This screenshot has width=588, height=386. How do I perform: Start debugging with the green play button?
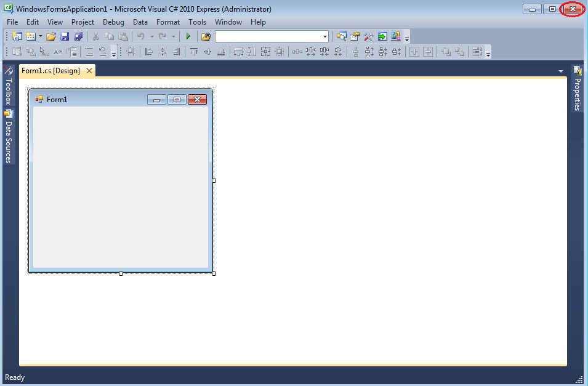coord(188,36)
